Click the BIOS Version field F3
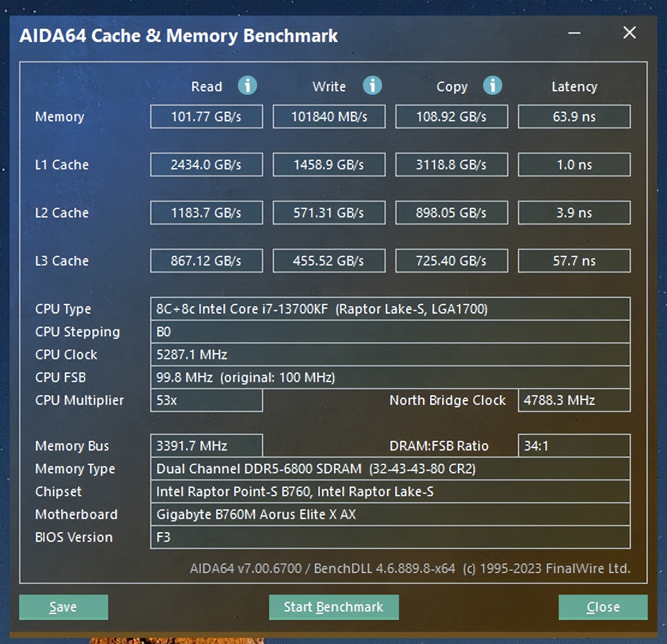This screenshot has height=644, width=667. tap(391, 538)
